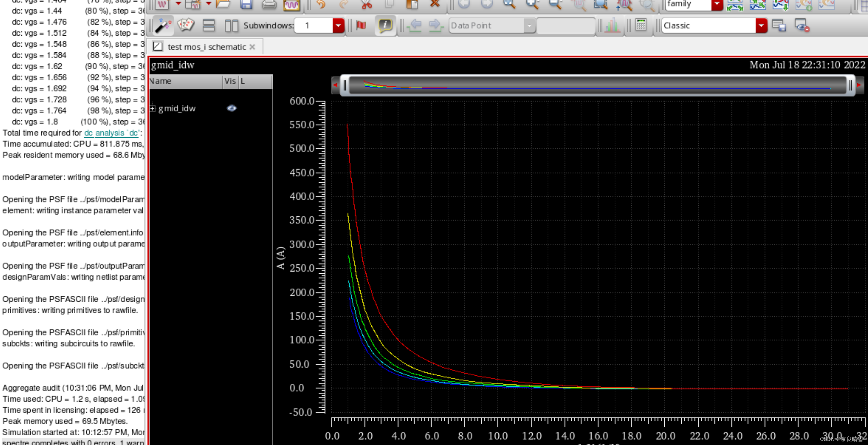Screen dimensions: 868x445
Task: Open the family plot type dropdown
Action: pyautogui.click(x=717, y=4)
